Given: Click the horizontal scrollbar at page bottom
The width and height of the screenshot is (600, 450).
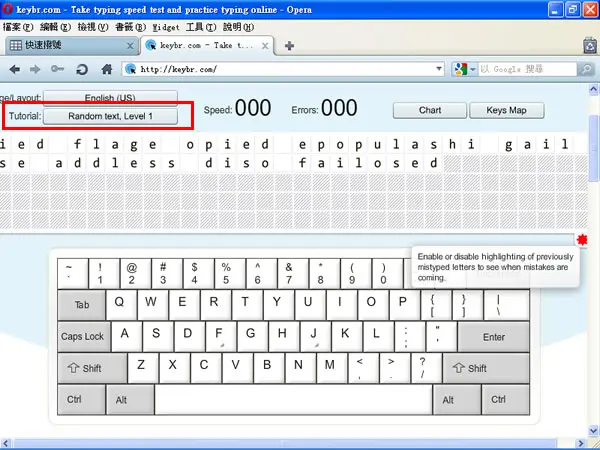Looking at the screenshot, I should click(x=294, y=444).
